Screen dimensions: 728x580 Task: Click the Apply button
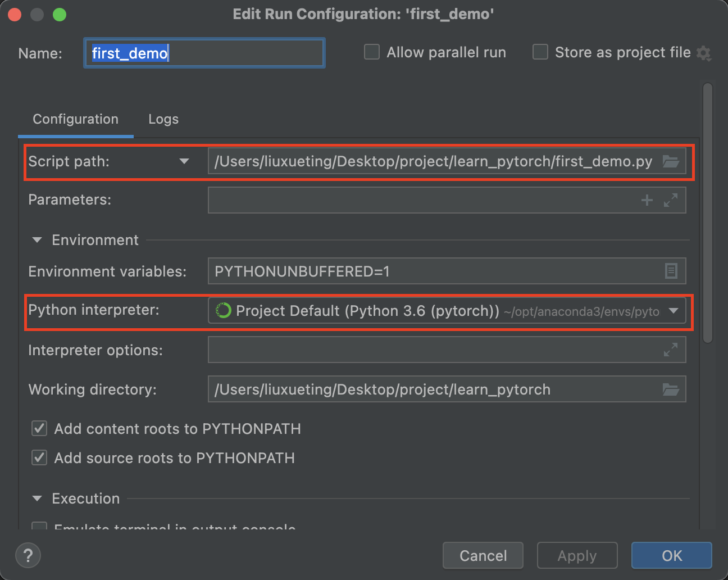point(577,556)
